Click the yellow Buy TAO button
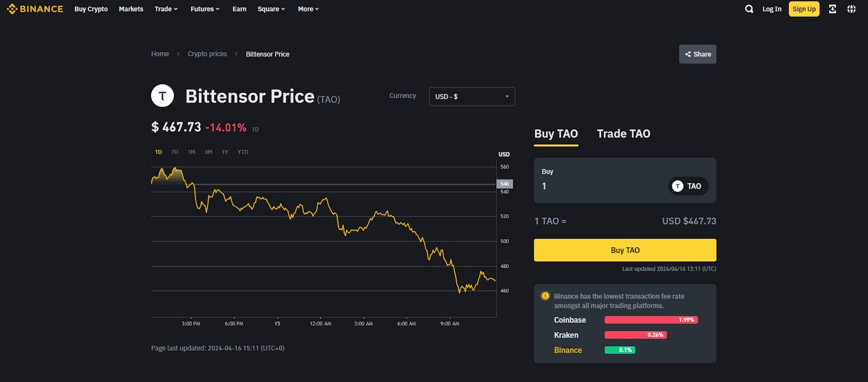The height and width of the screenshot is (382, 868). click(625, 250)
